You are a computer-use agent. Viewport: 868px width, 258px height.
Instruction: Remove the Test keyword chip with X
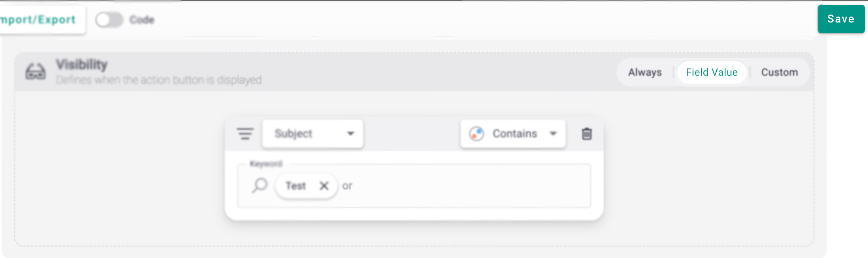click(324, 186)
